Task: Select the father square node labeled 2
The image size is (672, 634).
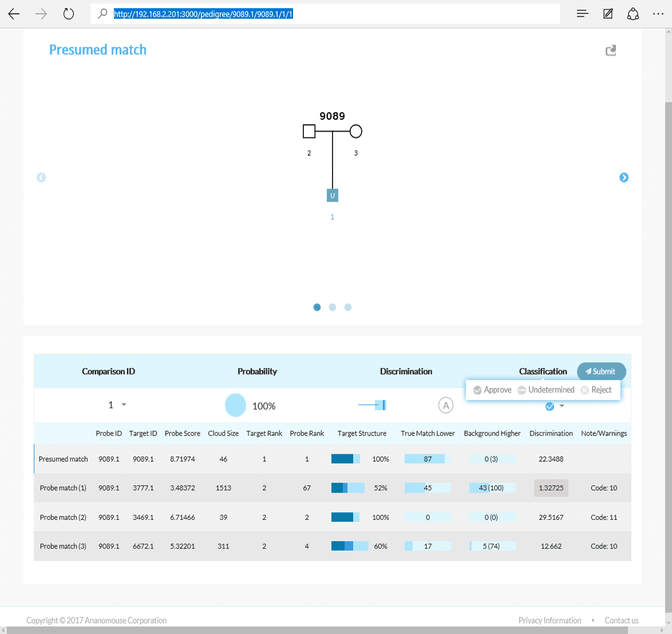Action: click(309, 131)
